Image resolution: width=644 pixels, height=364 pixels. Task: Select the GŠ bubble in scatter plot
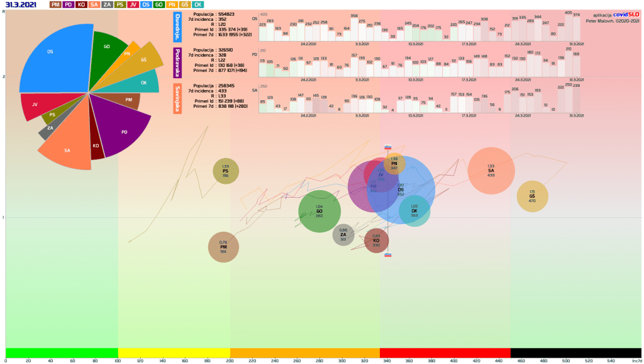[532, 196]
